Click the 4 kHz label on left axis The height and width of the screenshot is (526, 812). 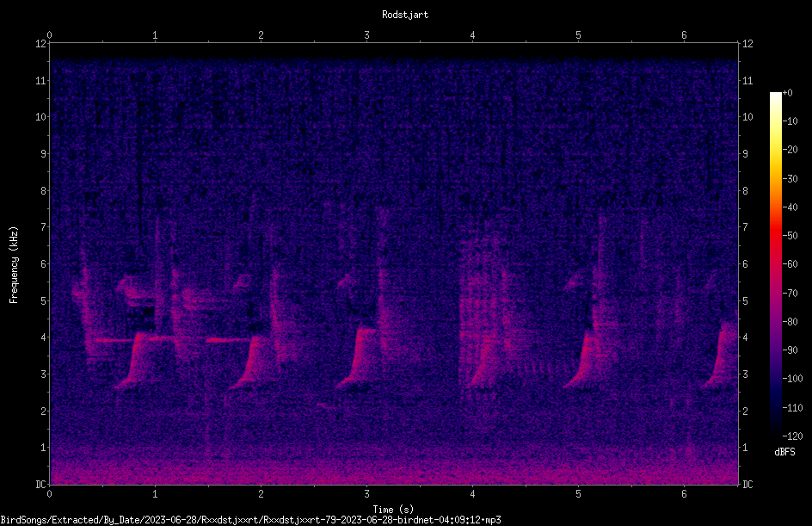click(x=44, y=337)
